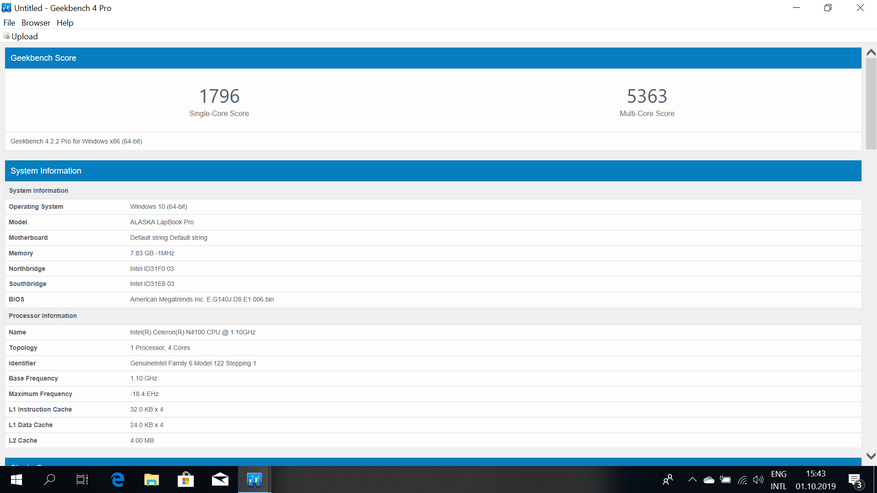Click the ENG INTL language indicator
This screenshot has height=493, width=877.
779,480
